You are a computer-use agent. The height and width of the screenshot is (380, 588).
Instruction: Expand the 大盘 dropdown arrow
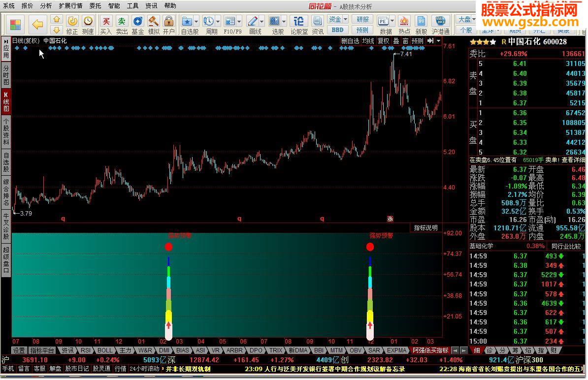(x=474, y=19)
